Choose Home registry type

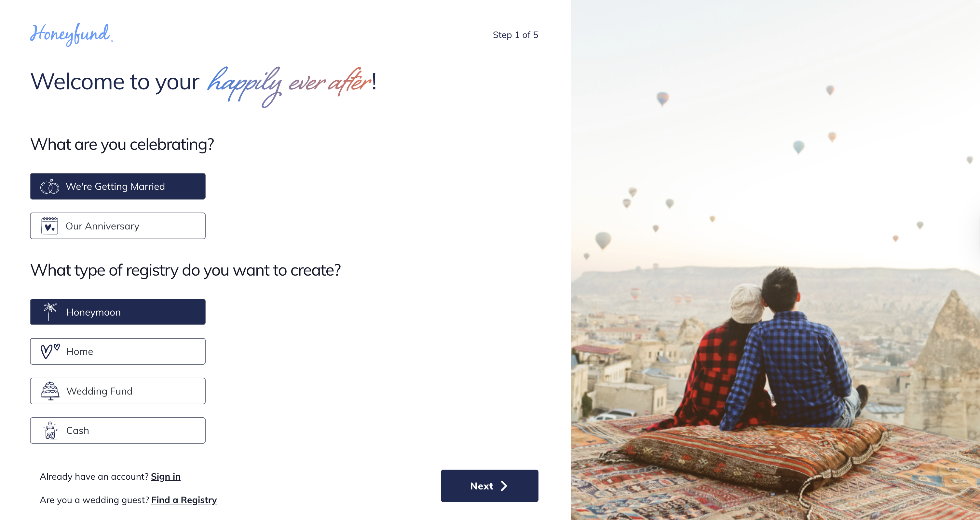(118, 351)
